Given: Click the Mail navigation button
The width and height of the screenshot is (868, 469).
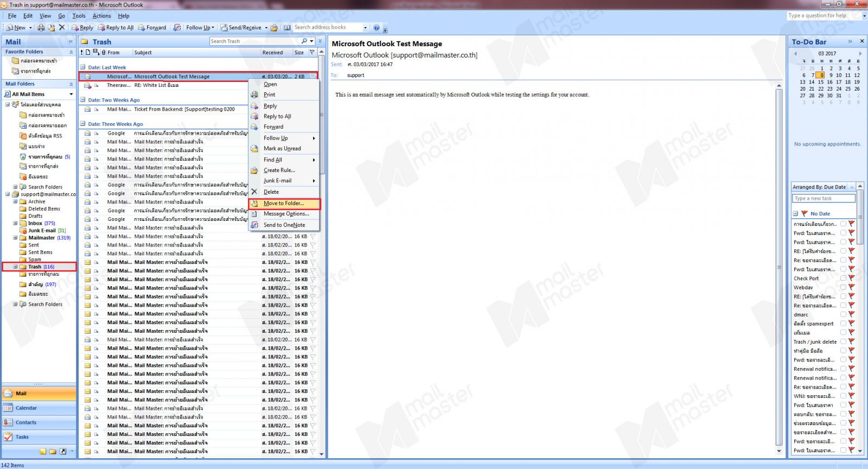Looking at the screenshot, I should click(39, 394).
